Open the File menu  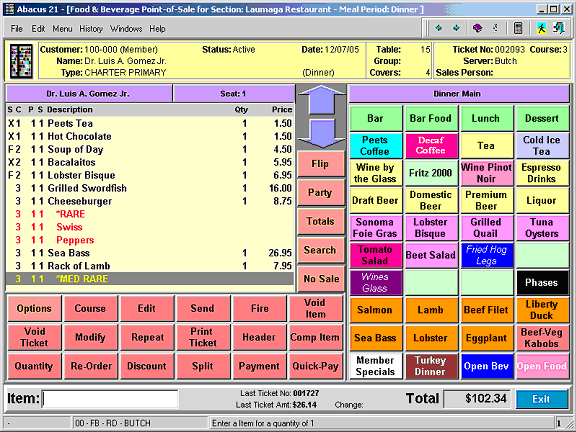click(x=17, y=29)
